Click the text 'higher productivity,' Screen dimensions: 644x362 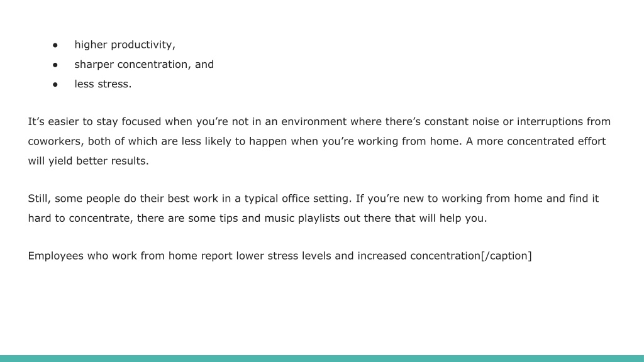click(x=125, y=45)
